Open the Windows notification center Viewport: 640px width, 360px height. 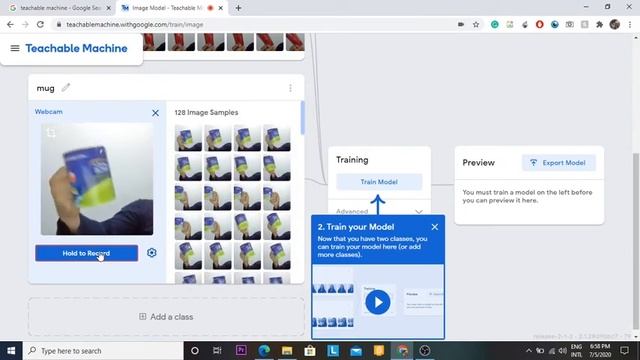point(624,351)
